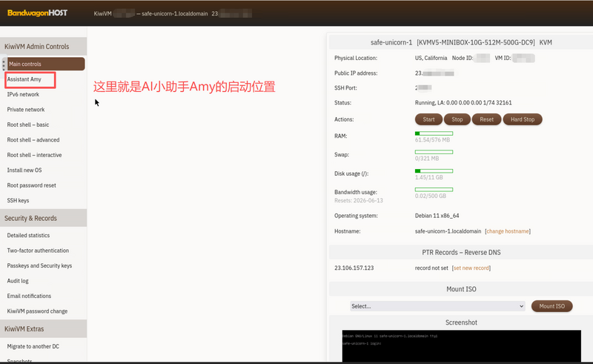This screenshot has width=593, height=364.
Task: Click the 23.106.157.123 PTR address
Action: (x=354, y=268)
